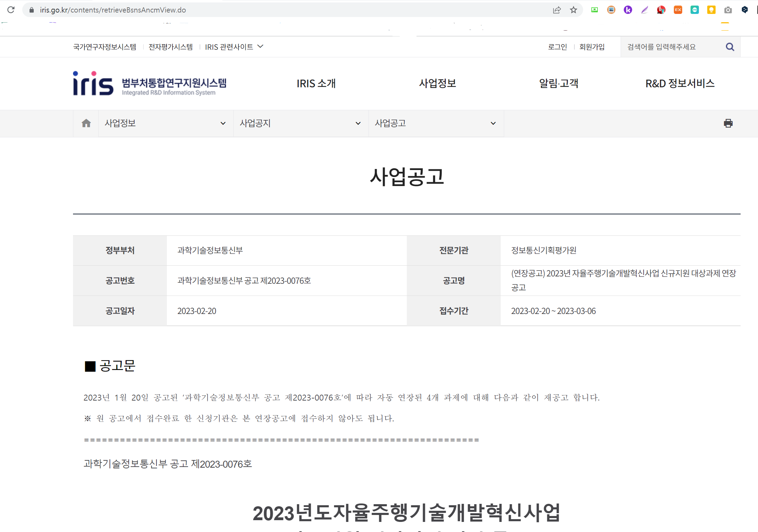
Task: Reload the page with the refresh icon
Action: click(x=11, y=10)
